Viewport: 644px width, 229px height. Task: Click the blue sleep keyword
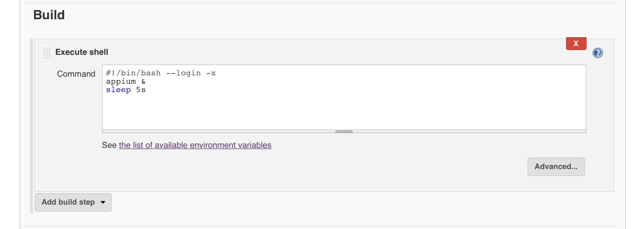[x=118, y=90]
